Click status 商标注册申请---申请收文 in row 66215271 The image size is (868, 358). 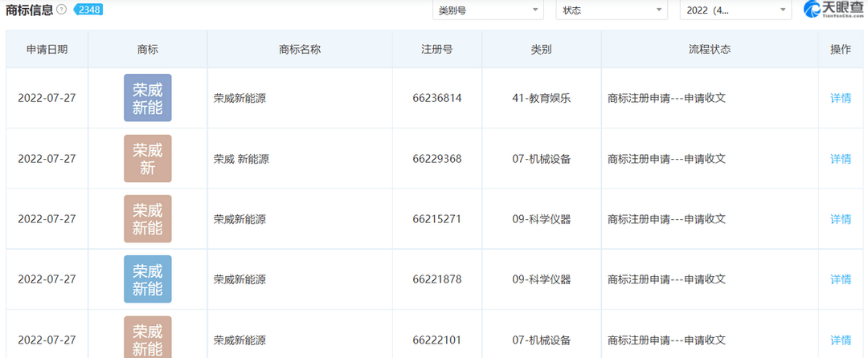click(x=666, y=219)
